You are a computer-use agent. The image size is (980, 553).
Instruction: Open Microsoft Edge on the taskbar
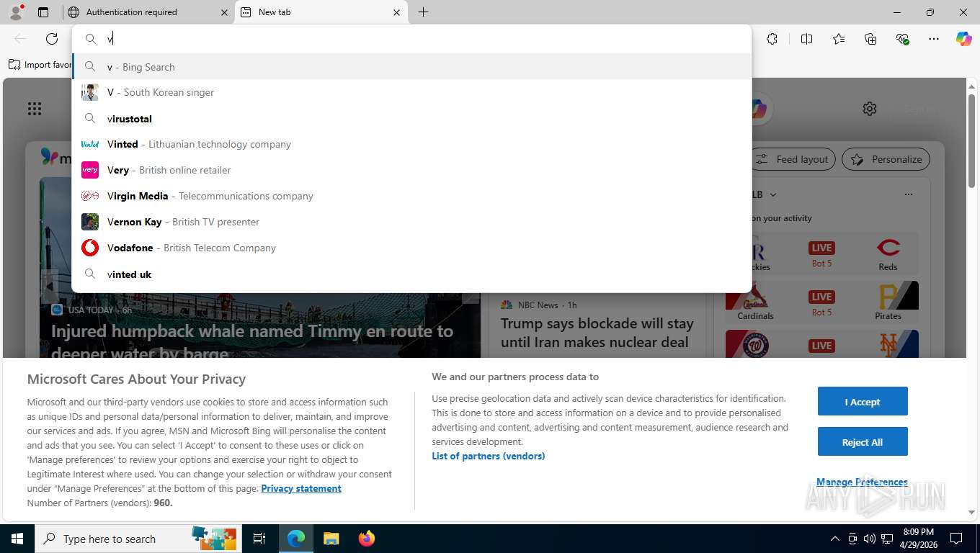(x=296, y=539)
